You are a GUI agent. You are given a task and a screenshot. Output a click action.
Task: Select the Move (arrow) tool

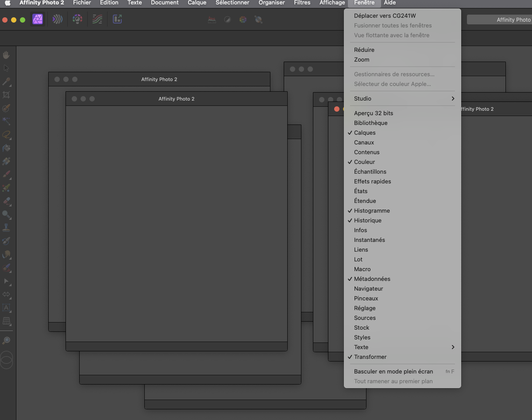pyautogui.click(x=6, y=68)
